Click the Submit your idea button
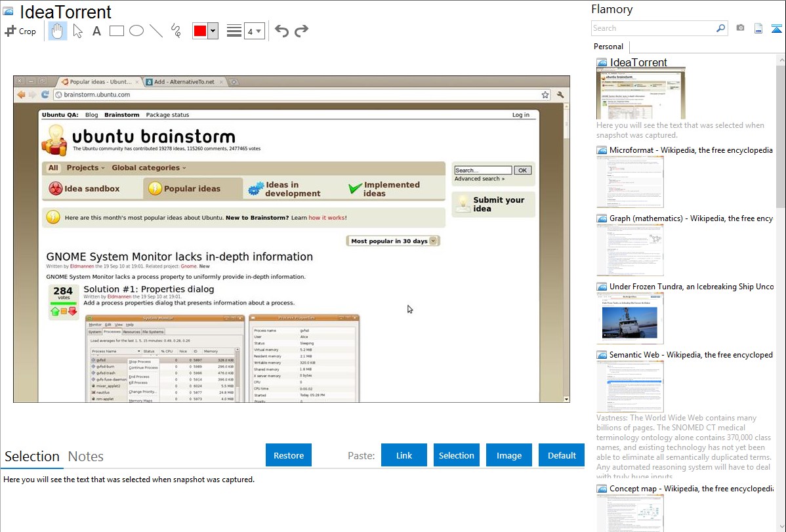The height and width of the screenshot is (532, 786). coord(494,204)
